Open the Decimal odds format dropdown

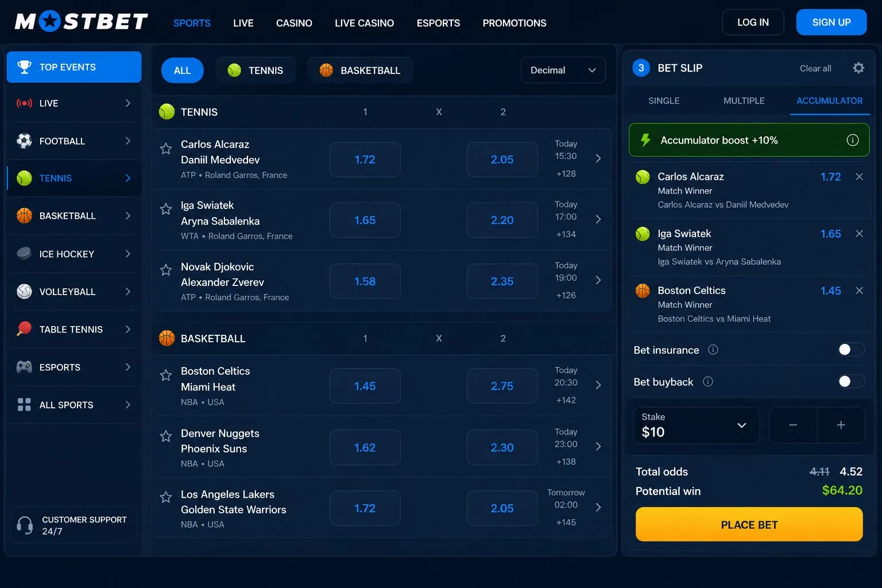[x=563, y=70]
